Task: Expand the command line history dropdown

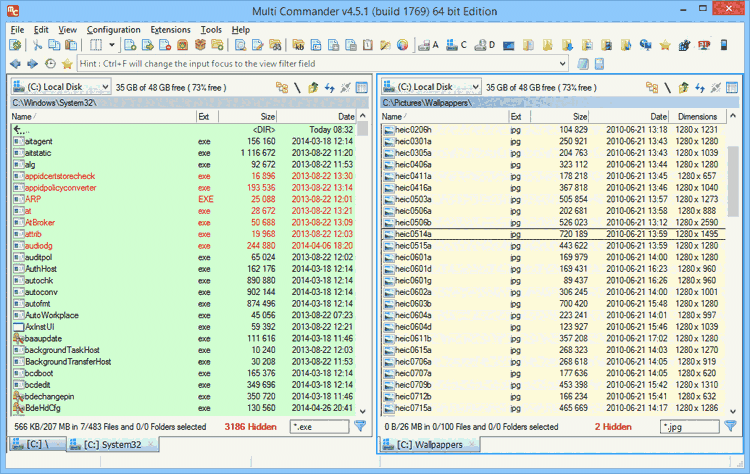Action: tap(562, 64)
